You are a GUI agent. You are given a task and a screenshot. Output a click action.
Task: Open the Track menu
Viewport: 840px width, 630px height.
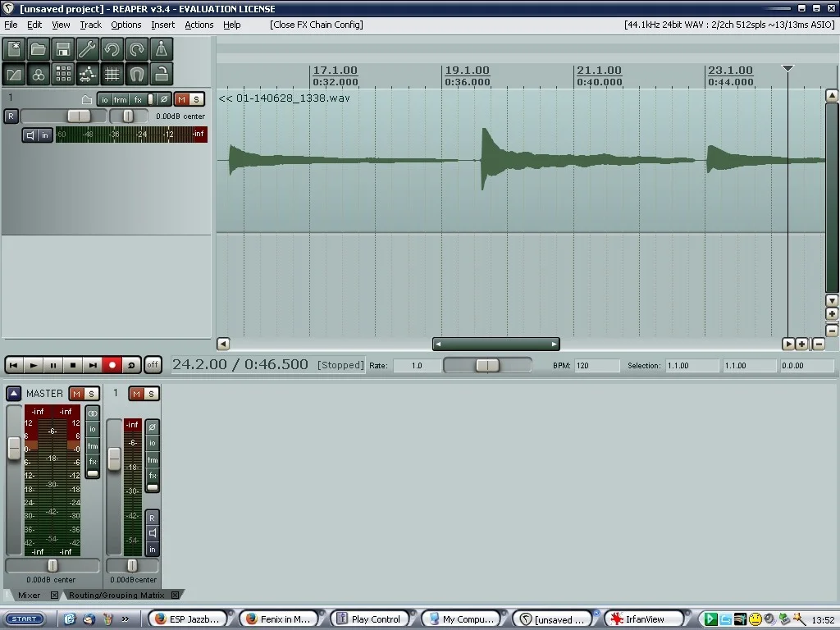point(90,25)
